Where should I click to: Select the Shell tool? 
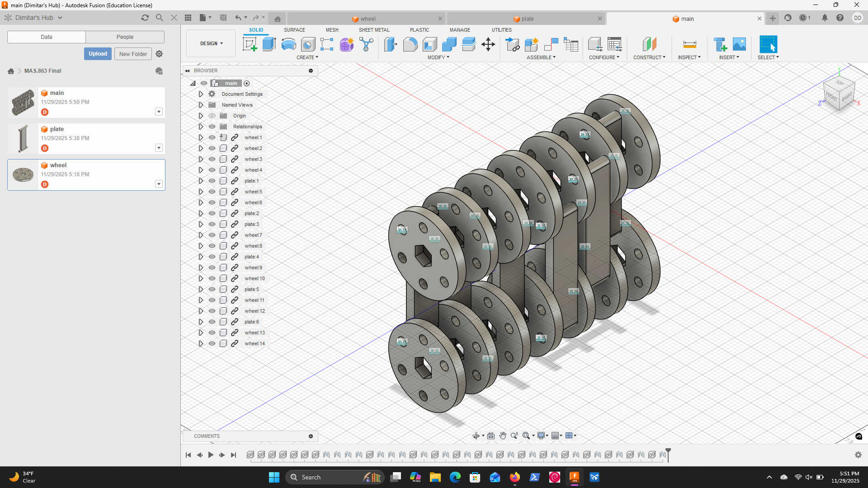click(x=429, y=44)
